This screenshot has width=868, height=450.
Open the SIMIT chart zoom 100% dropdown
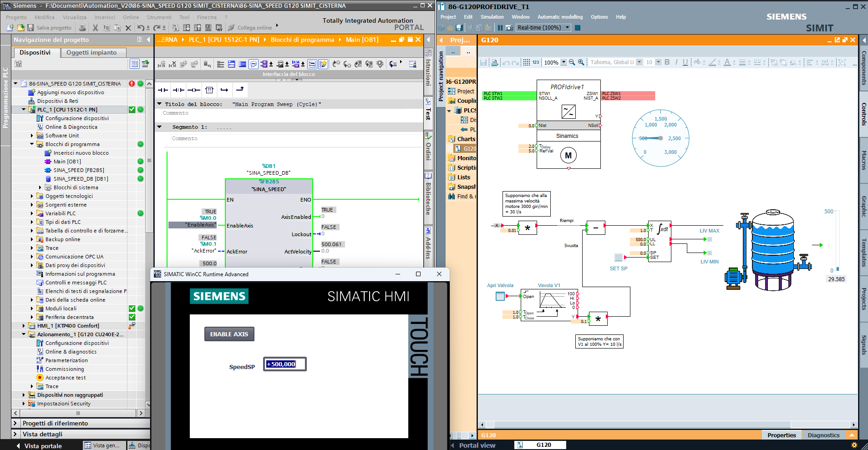coord(564,62)
